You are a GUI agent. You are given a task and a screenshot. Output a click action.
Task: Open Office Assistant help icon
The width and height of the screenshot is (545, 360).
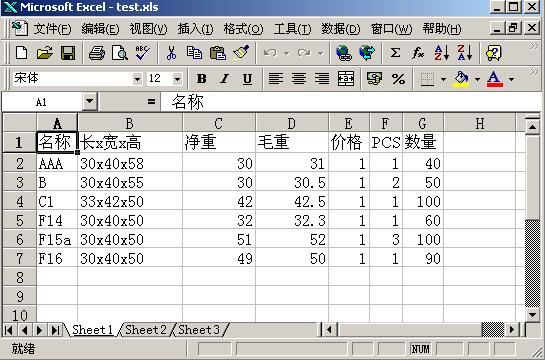pyautogui.click(x=494, y=53)
